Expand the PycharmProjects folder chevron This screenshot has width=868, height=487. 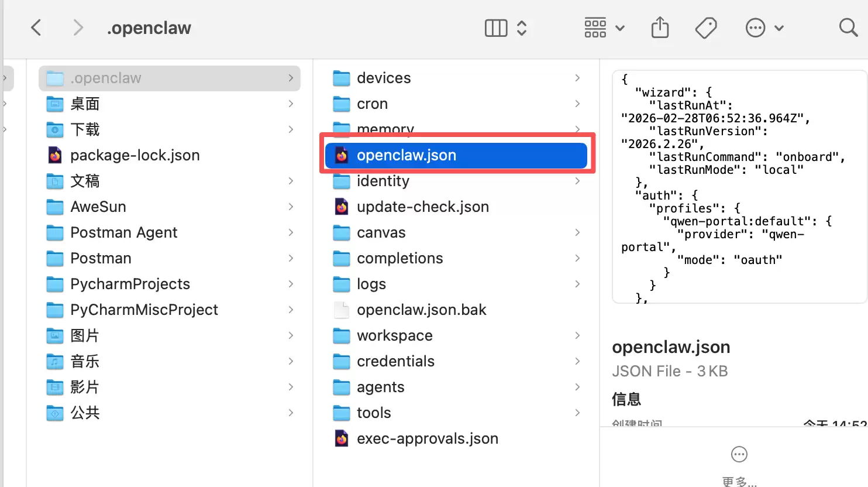point(291,284)
